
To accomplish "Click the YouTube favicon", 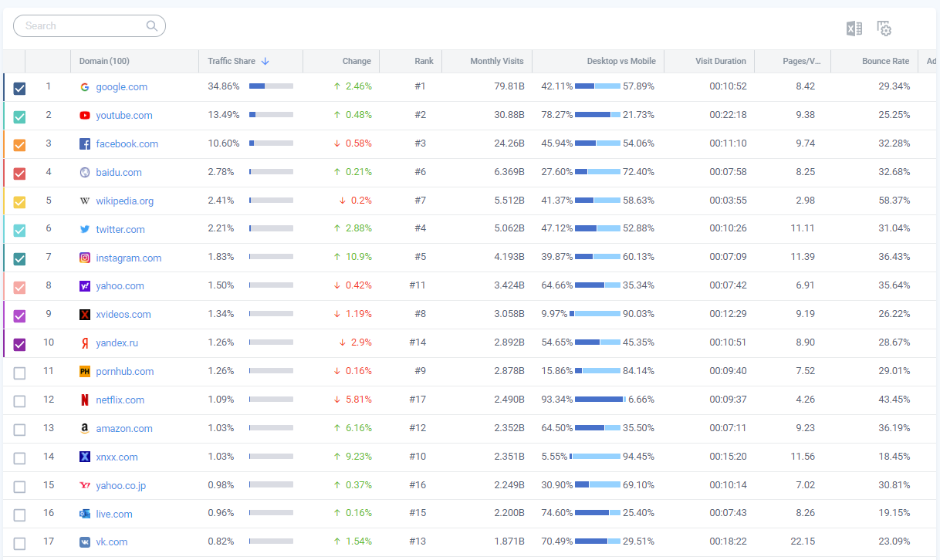I will [85, 116].
